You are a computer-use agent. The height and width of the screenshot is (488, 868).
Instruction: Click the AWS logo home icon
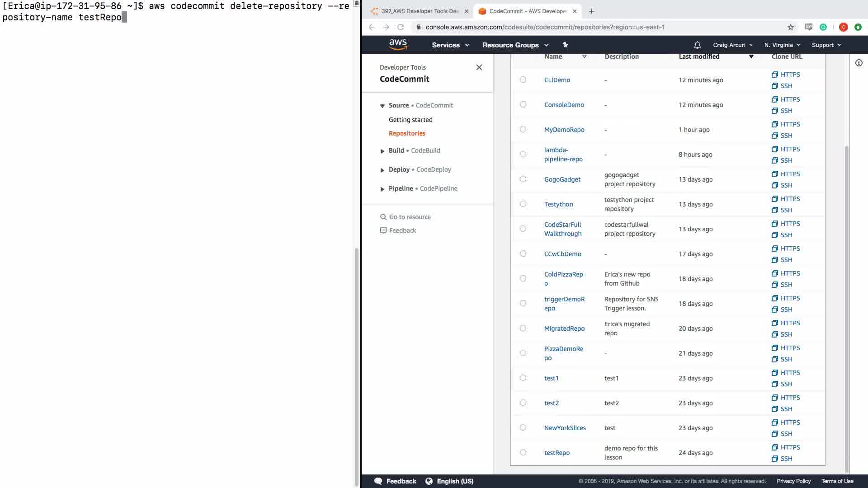click(x=398, y=44)
